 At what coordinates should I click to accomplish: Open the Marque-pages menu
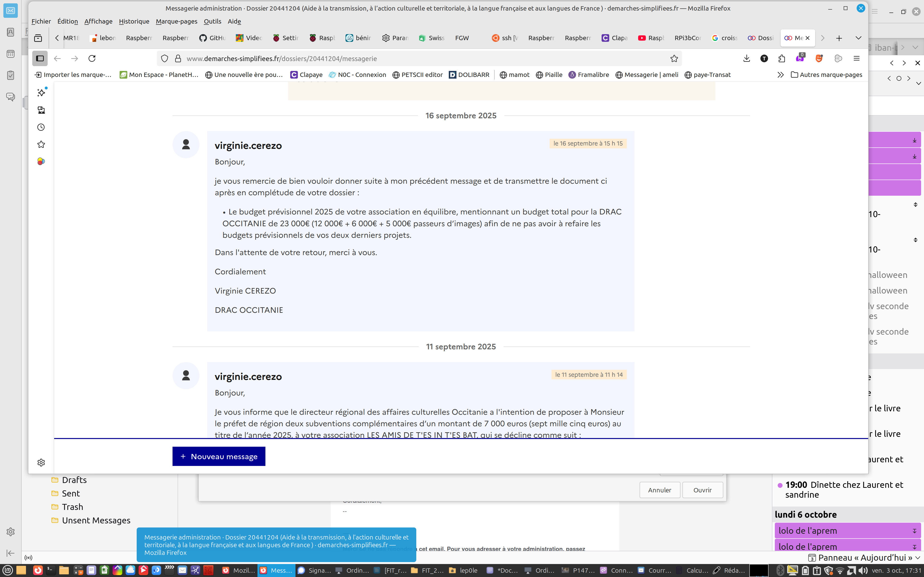point(176,21)
